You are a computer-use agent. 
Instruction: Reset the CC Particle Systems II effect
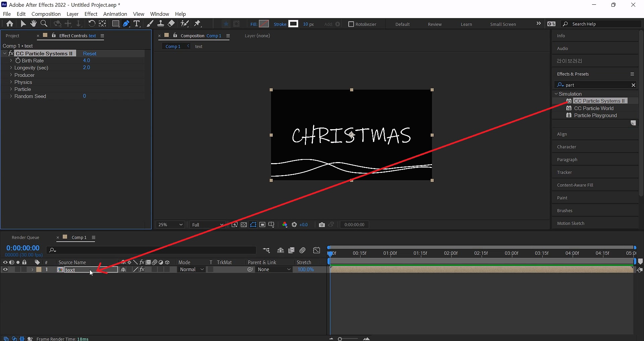[90, 53]
